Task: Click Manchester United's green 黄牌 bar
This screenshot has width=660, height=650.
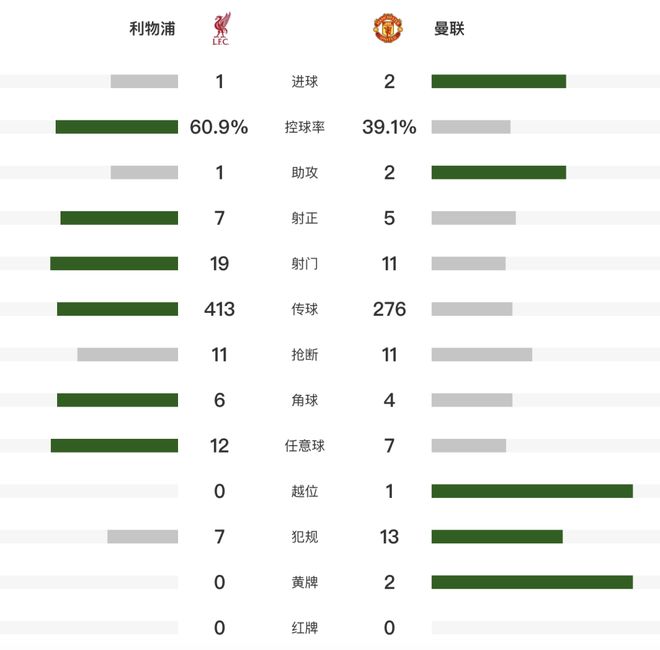Action: pyautogui.click(x=532, y=582)
